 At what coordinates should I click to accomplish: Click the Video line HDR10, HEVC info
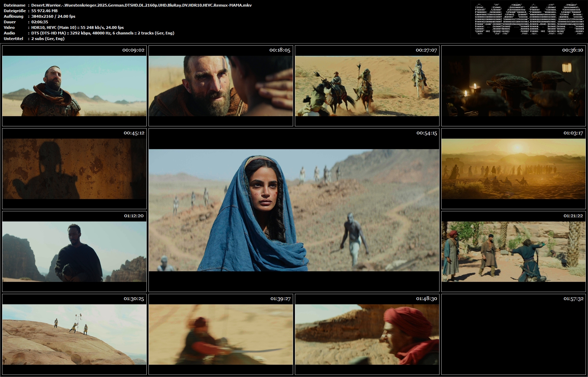click(77, 28)
